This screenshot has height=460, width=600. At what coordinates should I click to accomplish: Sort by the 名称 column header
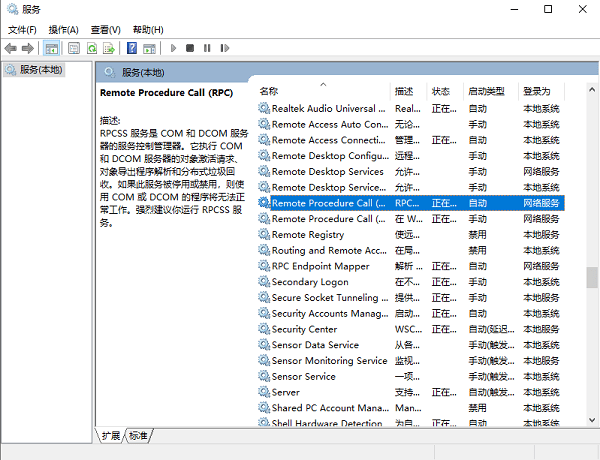point(269,91)
